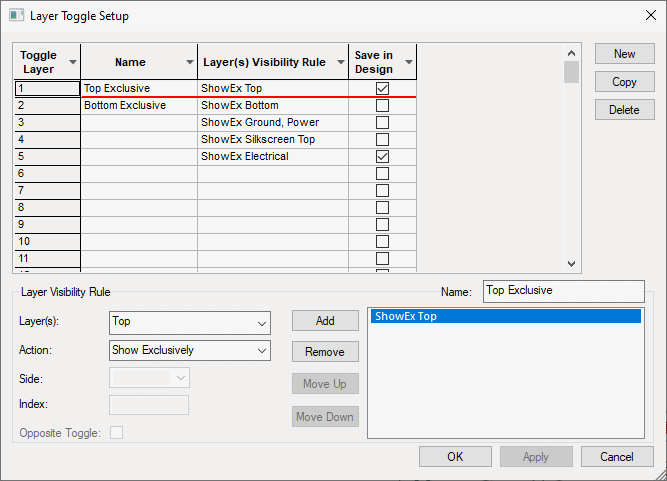This screenshot has width=667, height=481.
Task: Open the Save in Design column filter arrow
Action: pyautogui.click(x=408, y=62)
